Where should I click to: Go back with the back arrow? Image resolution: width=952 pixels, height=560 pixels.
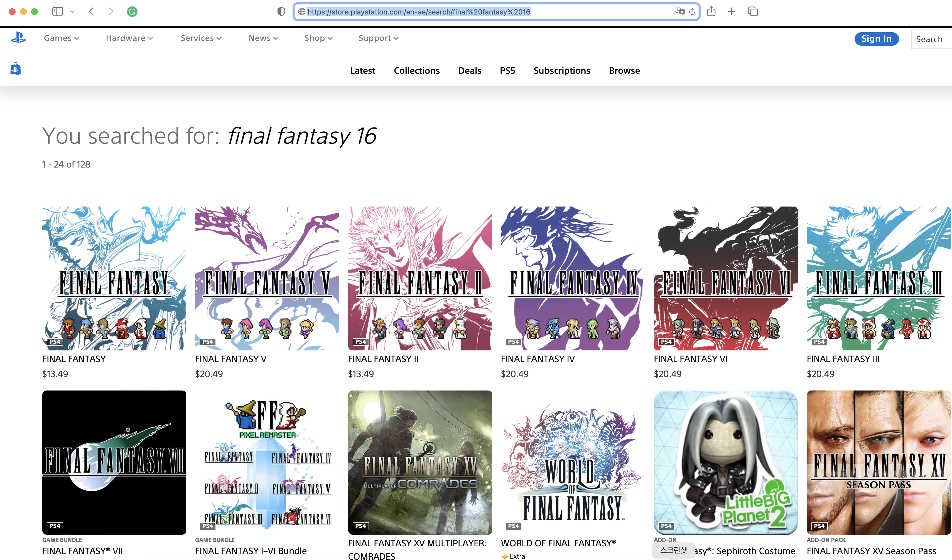click(x=91, y=11)
